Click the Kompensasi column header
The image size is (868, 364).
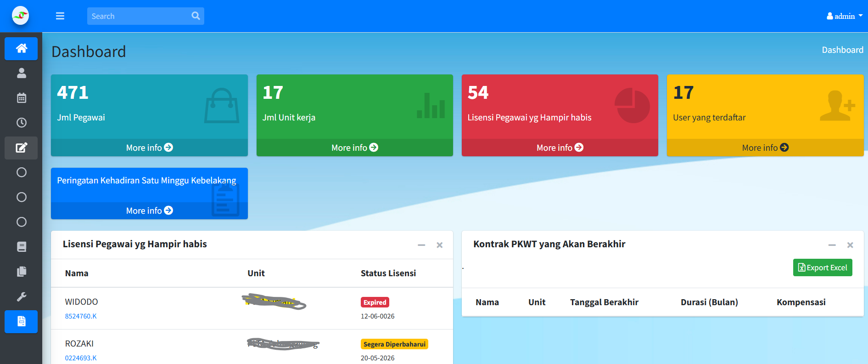[x=801, y=302]
